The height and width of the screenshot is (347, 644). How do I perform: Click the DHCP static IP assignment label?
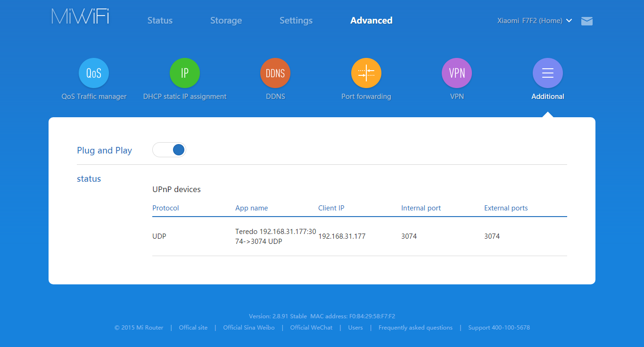coord(185,97)
